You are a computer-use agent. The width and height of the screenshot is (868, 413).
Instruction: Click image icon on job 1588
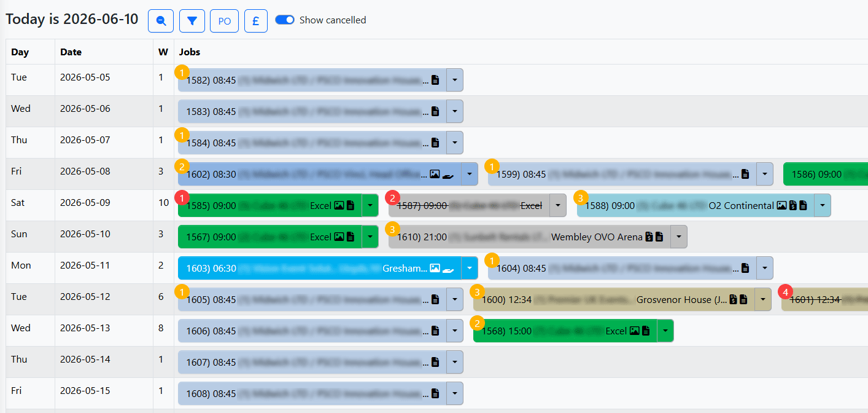pyautogui.click(x=781, y=205)
